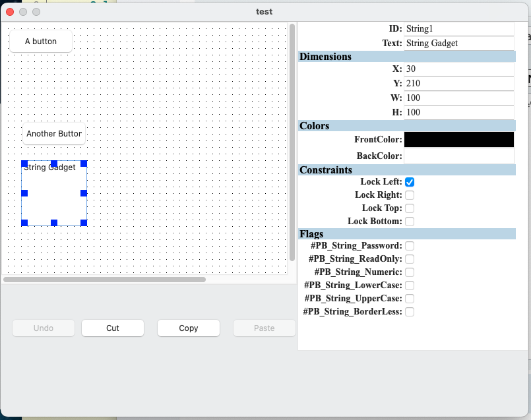Enable the #PB_String_BorderLess flag

click(410, 312)
